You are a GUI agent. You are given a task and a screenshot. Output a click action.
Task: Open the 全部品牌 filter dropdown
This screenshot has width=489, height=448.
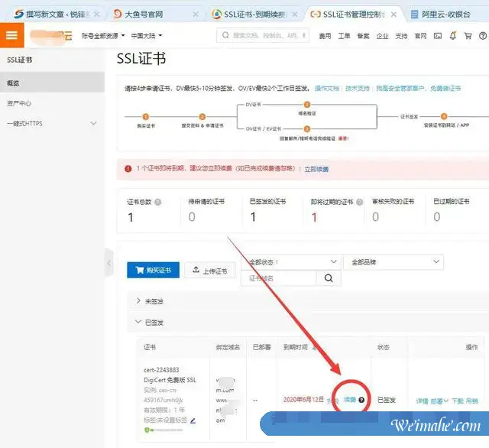[393, 261]
